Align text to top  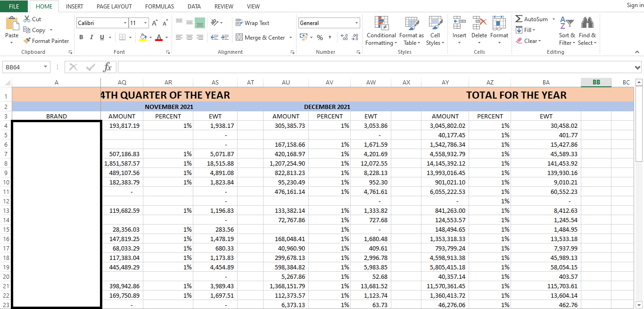(x=179, y=22)
